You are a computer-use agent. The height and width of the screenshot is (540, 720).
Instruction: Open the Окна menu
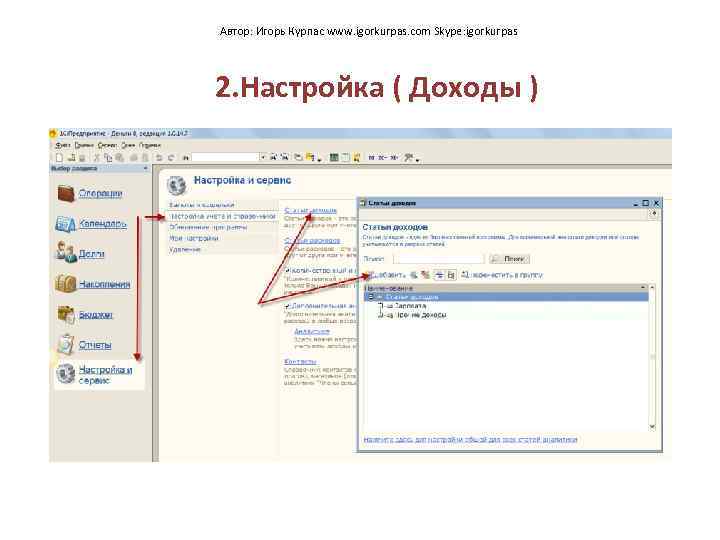(128, 145)
